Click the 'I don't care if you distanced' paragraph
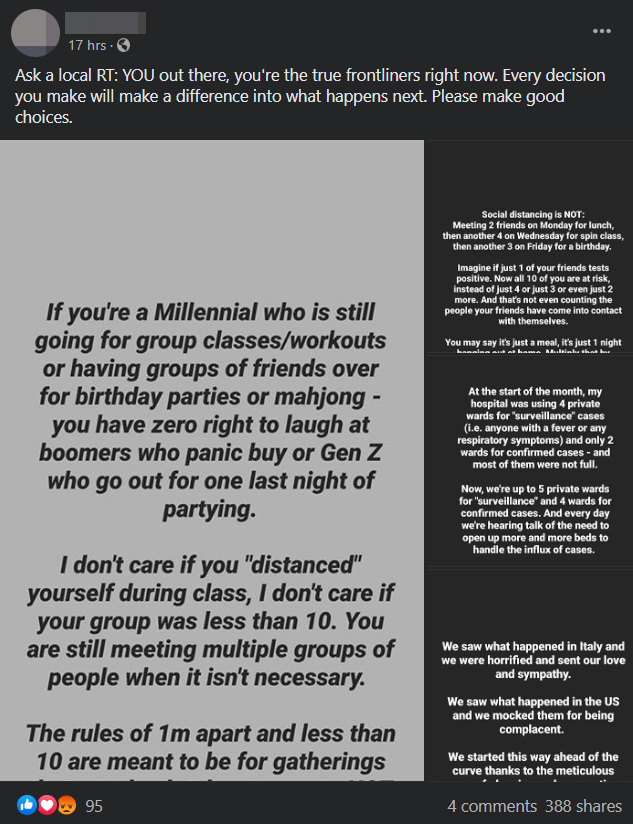 [x=210, y=620]
